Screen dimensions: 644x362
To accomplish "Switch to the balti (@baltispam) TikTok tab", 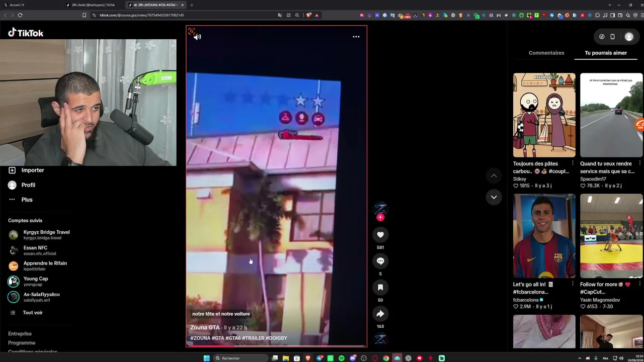I will click(x=93, y=5).
